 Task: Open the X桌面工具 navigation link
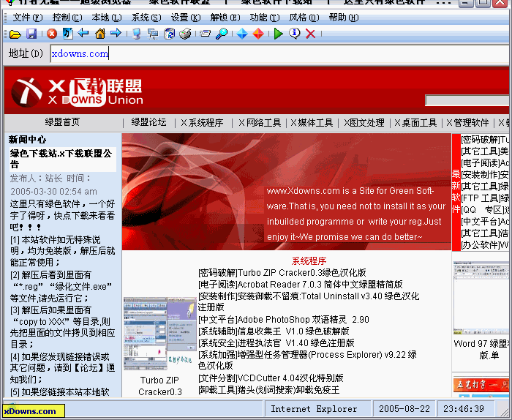(415, 122)
